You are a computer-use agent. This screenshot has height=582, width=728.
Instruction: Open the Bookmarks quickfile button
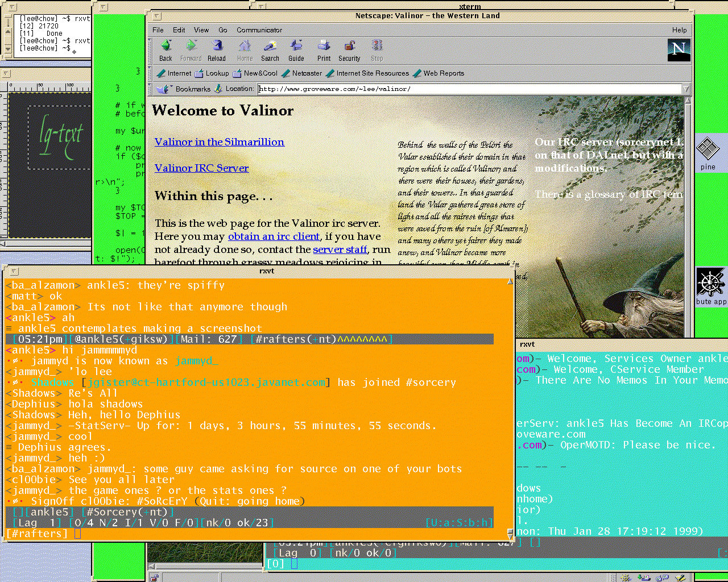[184, 89]
